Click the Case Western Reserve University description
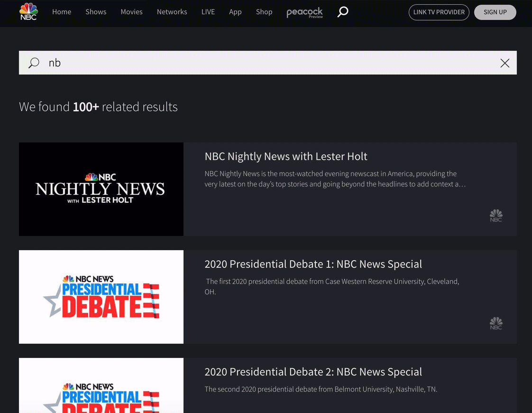The width and height of the screenshot is (532, 413). (x=332, y=287)
